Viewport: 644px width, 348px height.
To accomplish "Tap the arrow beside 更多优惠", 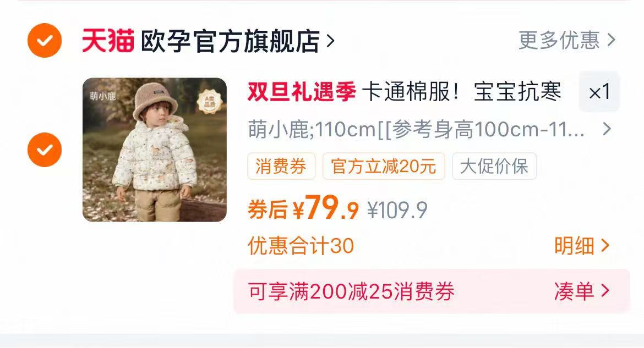I will (x=611, y=40).
